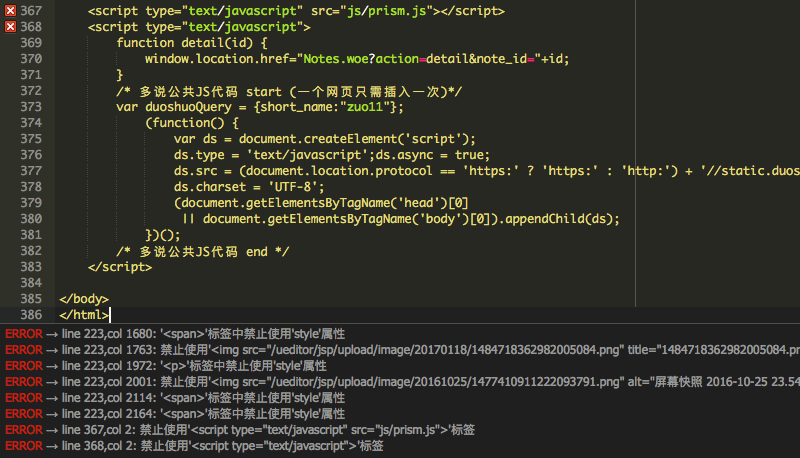The height and width of the screenshot is (458, 800).
Task: Click "ds.charset = 'UTF-8';" line
Action: [249, 187]
